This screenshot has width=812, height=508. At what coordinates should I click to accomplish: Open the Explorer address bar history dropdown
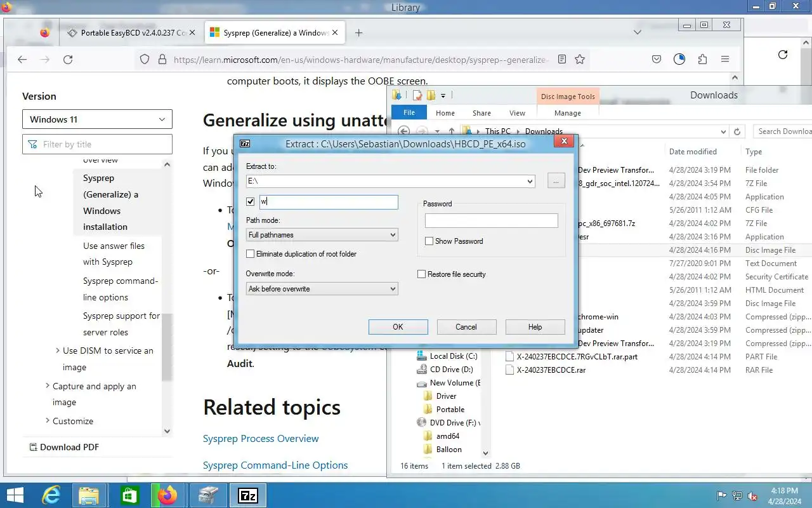coord(723,131)
